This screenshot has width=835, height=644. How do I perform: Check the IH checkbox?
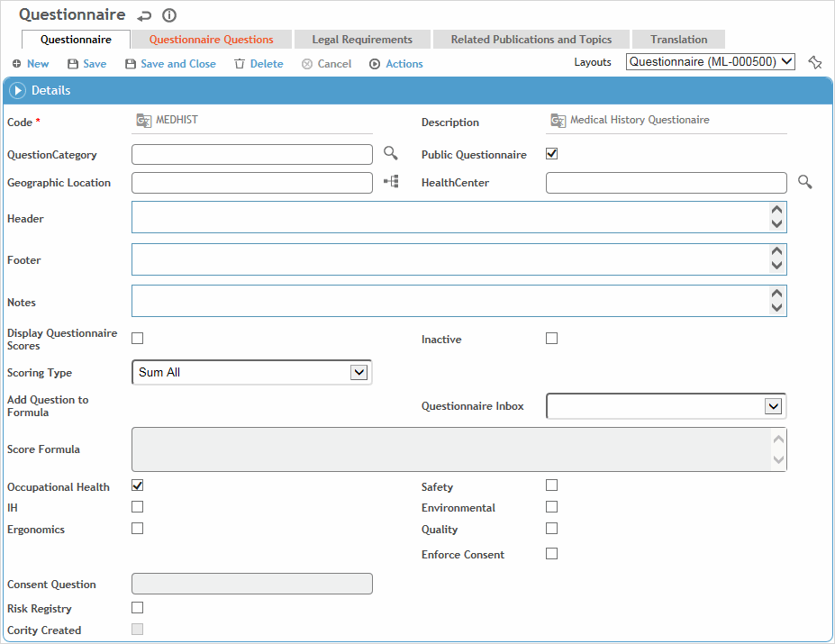[138, 506]
